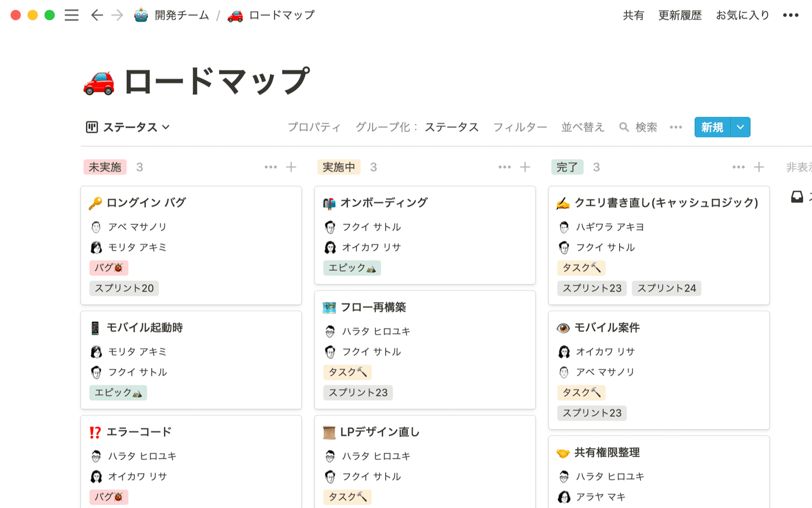The image size is (812, 508).
Task: Open column options via the ... icon on 実施中
Action: (504, 167)
